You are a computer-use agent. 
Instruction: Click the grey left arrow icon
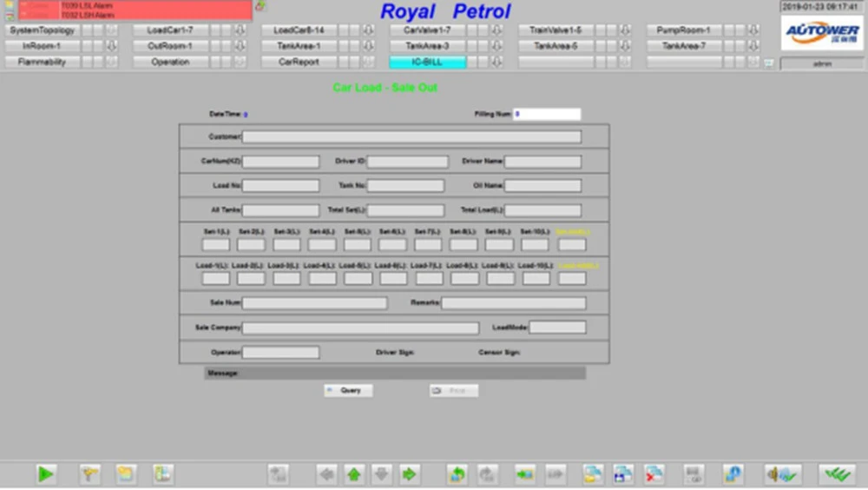pyautogui.click(x=326, y=474)
